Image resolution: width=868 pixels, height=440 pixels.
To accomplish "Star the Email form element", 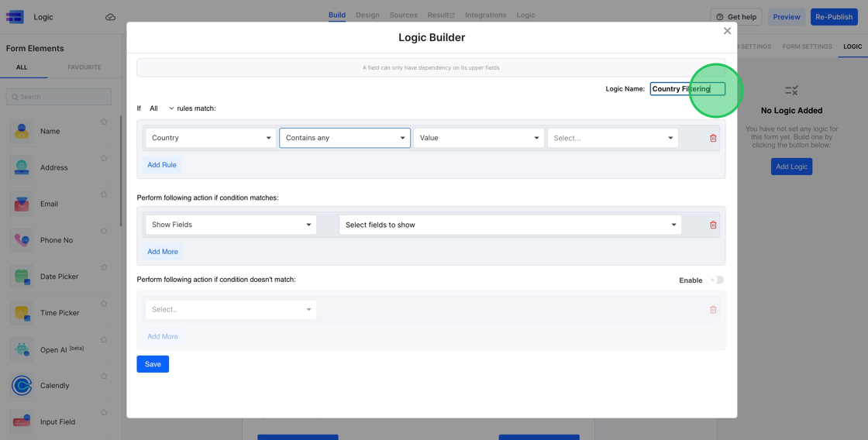I will click(x=104, y=194).
